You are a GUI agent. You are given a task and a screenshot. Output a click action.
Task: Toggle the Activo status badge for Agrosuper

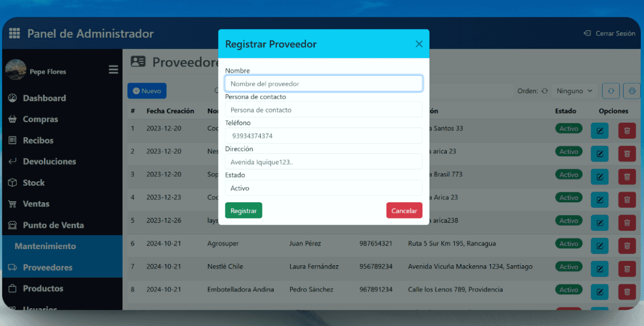569,244
